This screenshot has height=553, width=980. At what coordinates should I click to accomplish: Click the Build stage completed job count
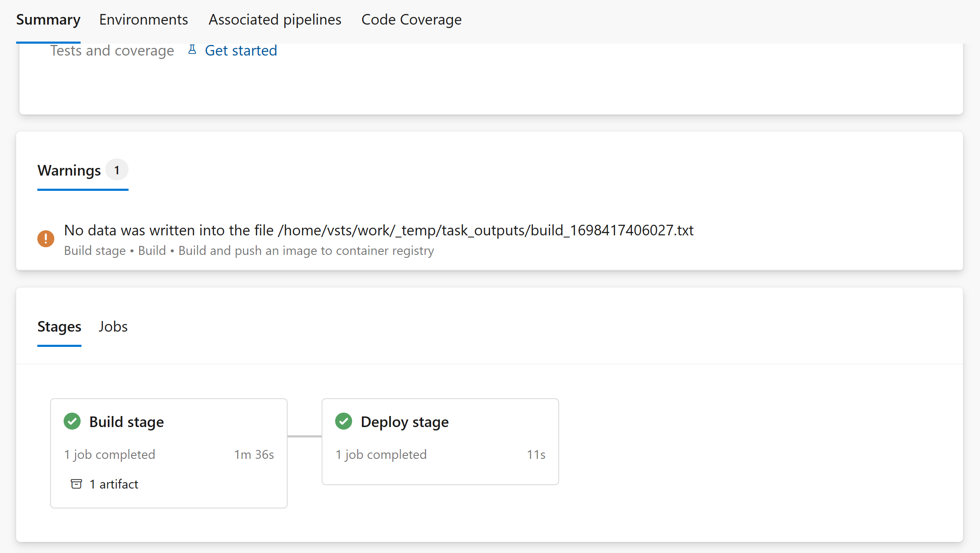tap(109, 454)
